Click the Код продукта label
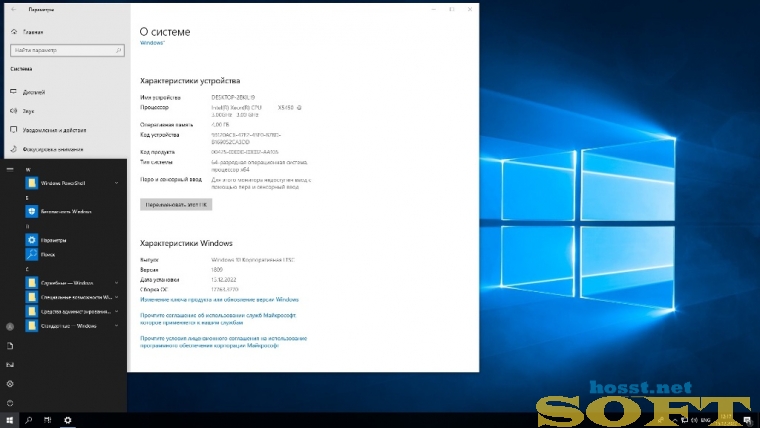This screenshot has height=428, width=760. (157, 152)
